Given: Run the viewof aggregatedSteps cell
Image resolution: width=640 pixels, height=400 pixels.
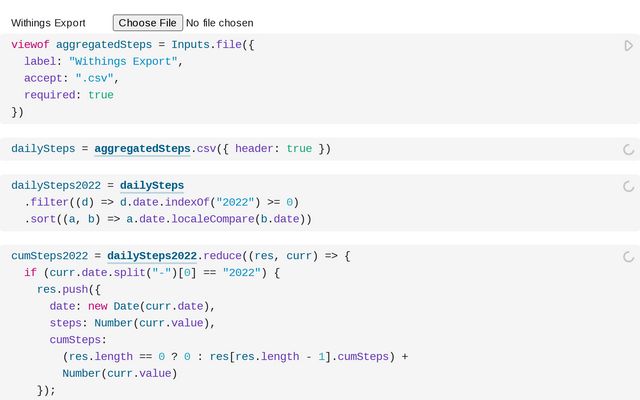Looking at the screenshot, I should (x=628, y=46).
